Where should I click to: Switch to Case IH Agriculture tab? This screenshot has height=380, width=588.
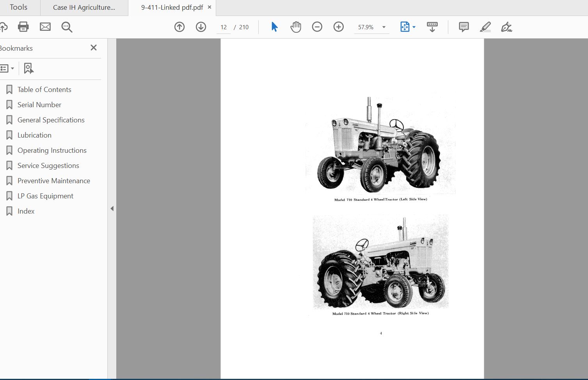pyautogui.click(x=84, y=7)
